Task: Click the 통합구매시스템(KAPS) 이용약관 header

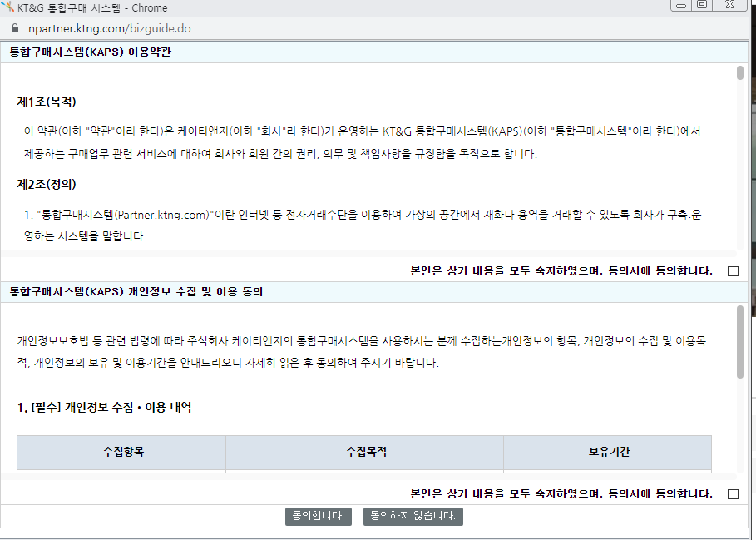Action: tap(91, 52)
